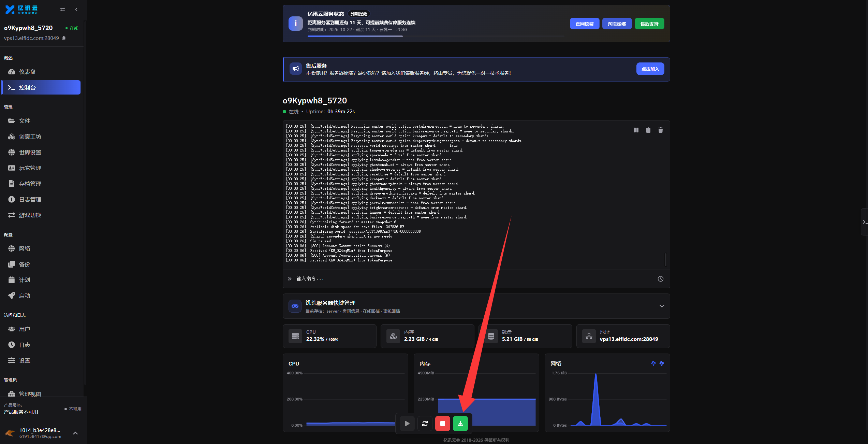Click the green download button
This screenshot has width=868, height=444.
tap(460, 424)
